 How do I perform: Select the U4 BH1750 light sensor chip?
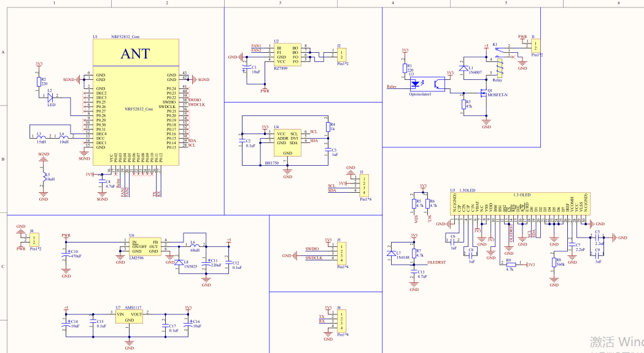click(287, 142)
